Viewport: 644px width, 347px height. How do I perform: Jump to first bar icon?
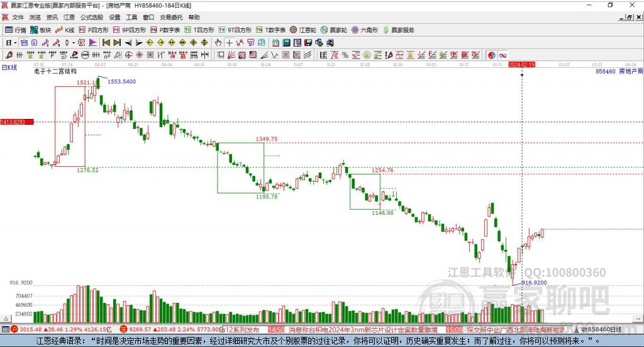pyautogui.click(x=106, y=43)
